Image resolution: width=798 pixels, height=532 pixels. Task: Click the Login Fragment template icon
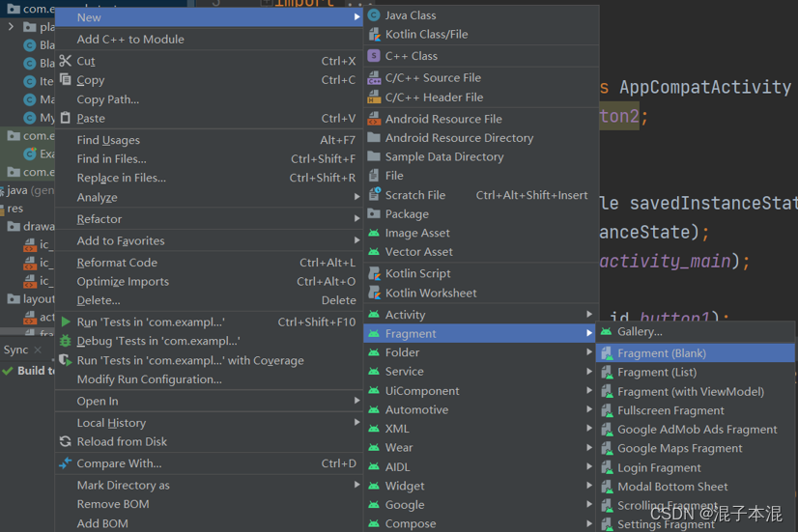pyautogui.click(x=607, y=467)
